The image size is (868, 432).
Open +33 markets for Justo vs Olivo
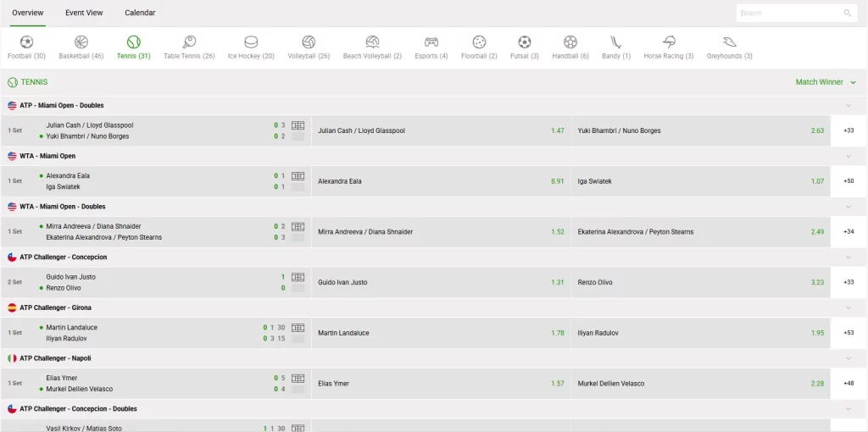(849, 282)
